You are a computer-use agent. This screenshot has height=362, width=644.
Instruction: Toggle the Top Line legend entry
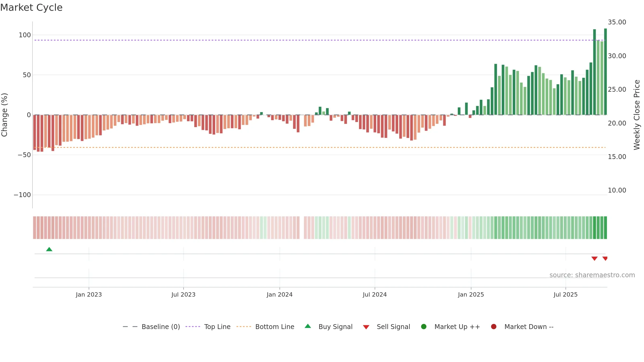pyautogui.click(x=208, y=327)
